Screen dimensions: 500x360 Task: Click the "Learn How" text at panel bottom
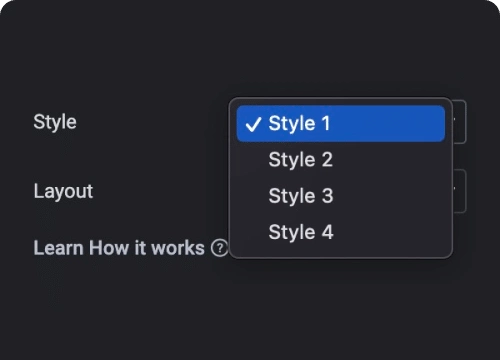tap(82, 248)
